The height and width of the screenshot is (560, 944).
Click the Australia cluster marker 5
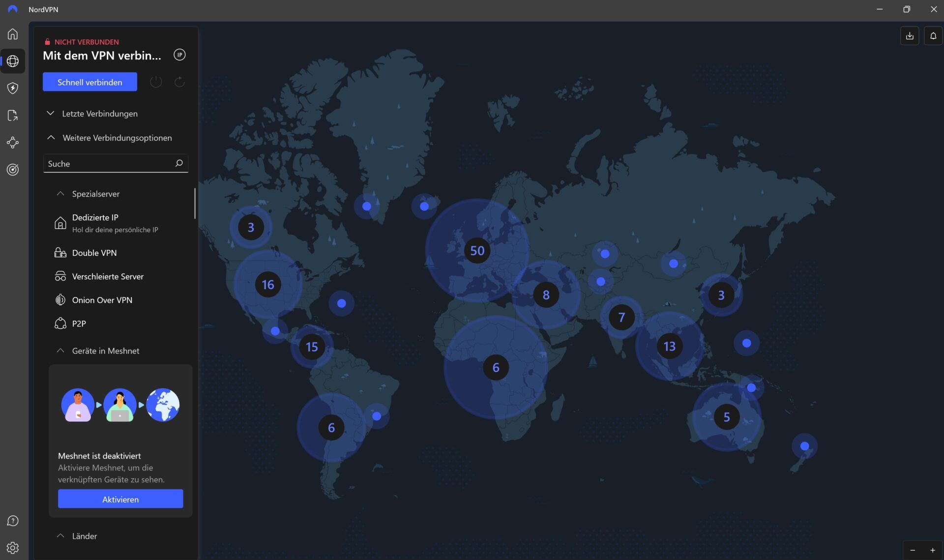coord(727,417)
